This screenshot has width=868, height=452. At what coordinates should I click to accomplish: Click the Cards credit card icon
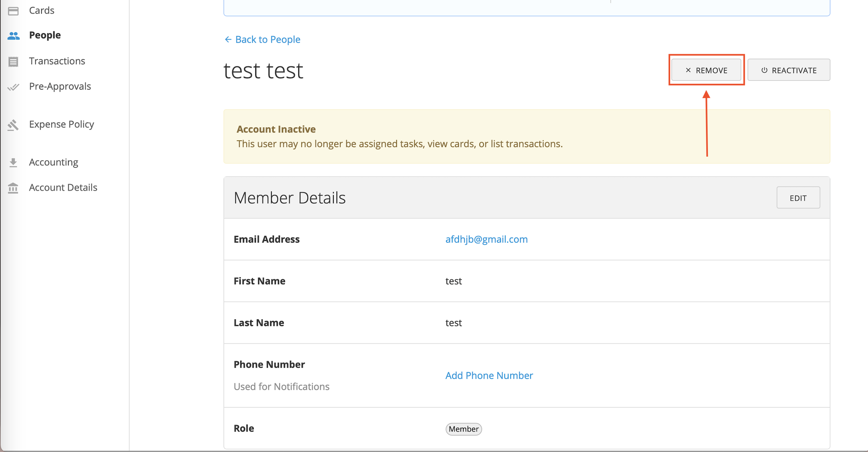13,11
